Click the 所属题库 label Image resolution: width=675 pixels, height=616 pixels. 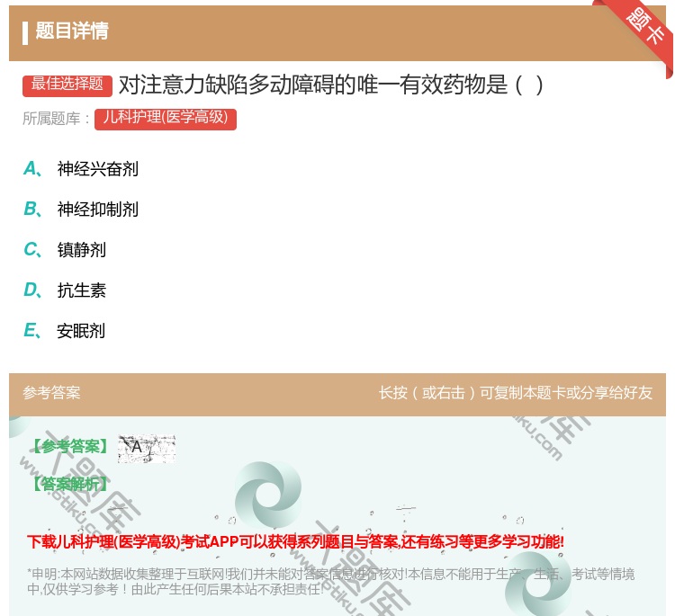56,119
